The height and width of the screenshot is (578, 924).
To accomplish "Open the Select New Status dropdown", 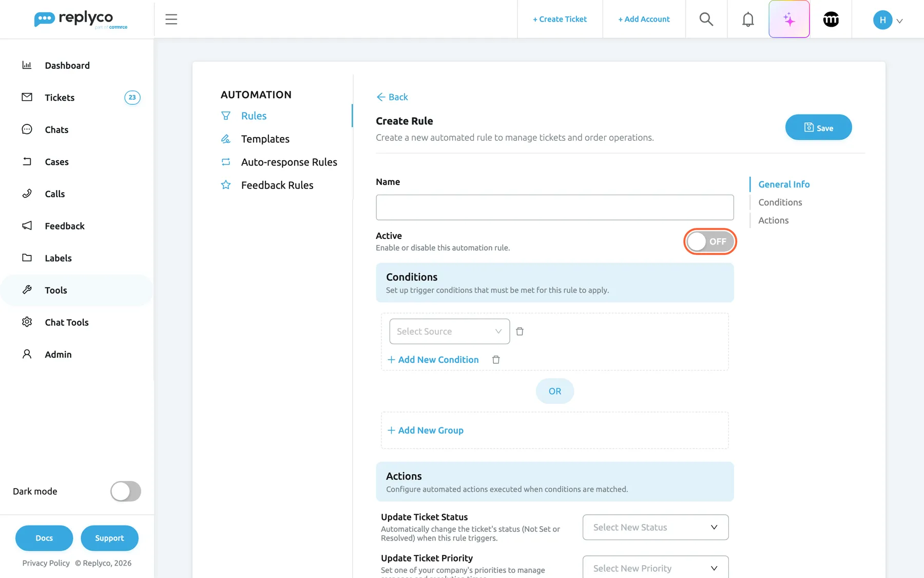I will point(656,527).
